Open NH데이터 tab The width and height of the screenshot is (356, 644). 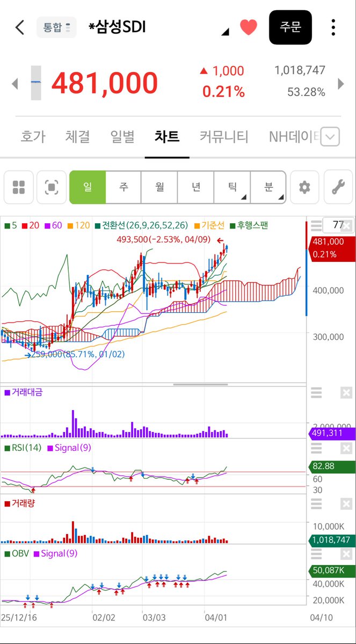click(x=294, y=136)
